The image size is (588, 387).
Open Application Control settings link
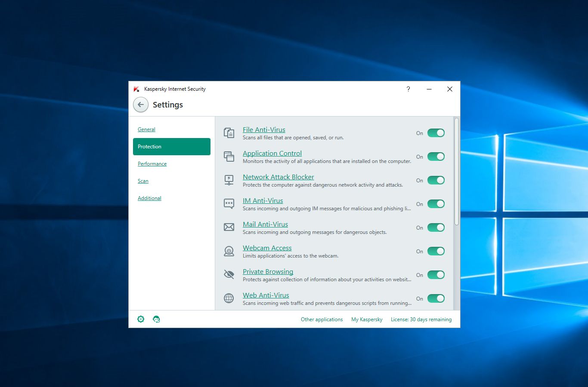tap(272, 153)
